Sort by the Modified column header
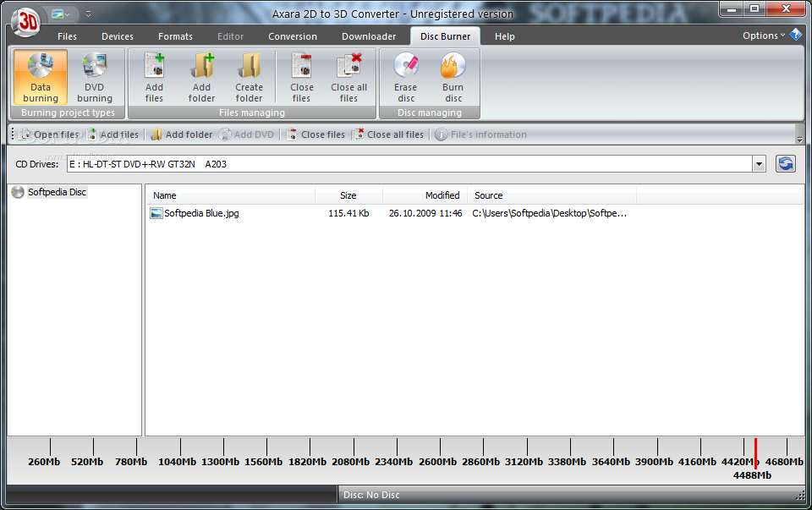 tap(425, 195)
